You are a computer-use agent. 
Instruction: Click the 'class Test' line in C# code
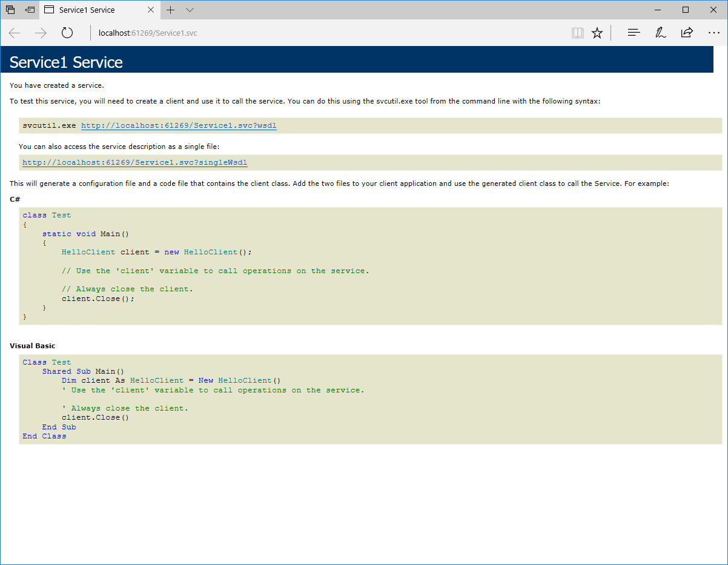coord(47,215)
